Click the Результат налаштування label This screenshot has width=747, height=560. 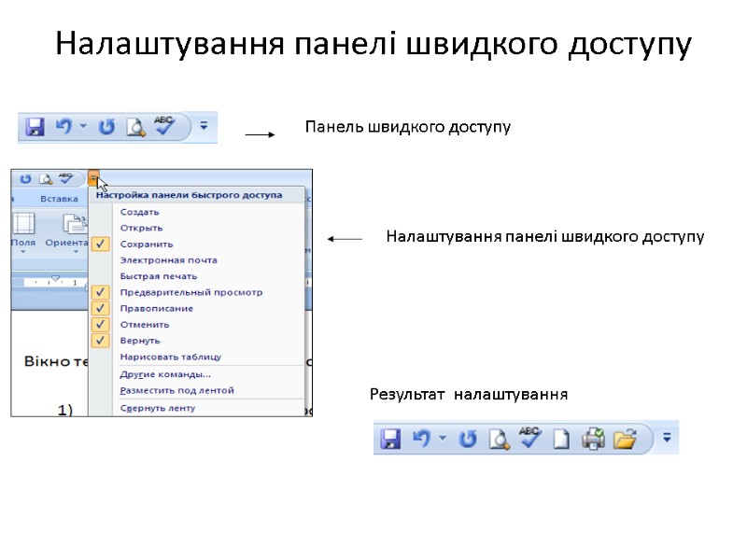pyautogui.click(x=469, y=394)
